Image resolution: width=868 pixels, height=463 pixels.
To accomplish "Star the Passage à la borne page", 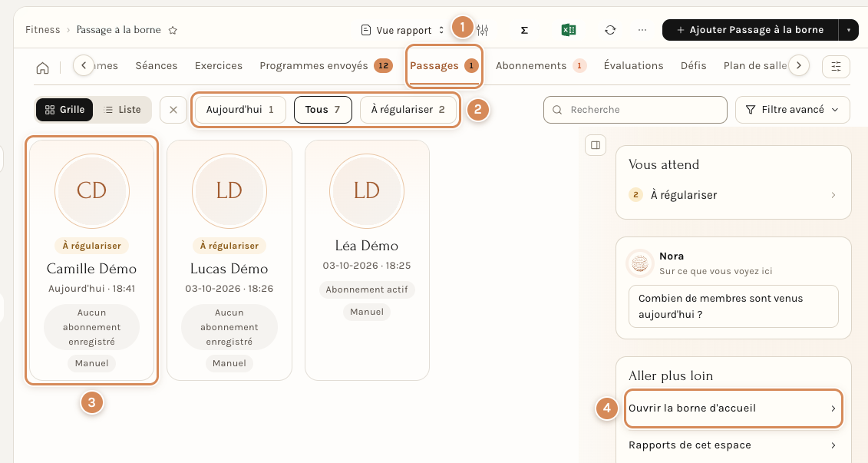I will (173, 31).
